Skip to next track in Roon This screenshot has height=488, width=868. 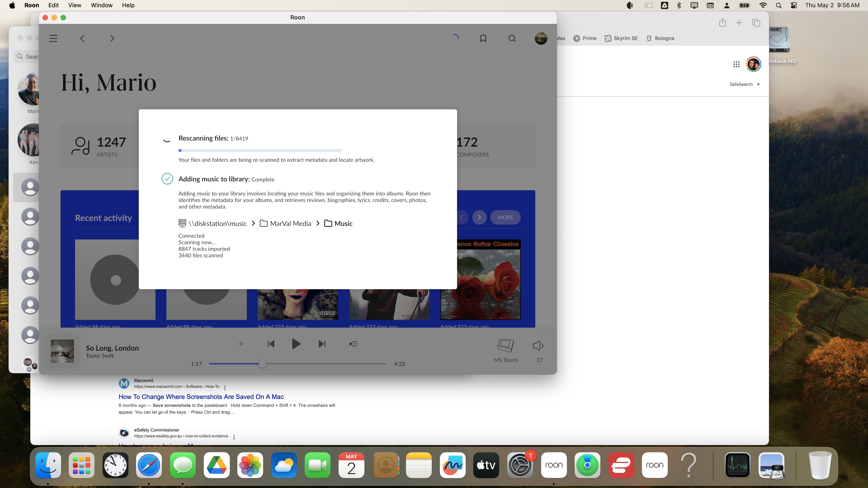[x=322, y=344]
